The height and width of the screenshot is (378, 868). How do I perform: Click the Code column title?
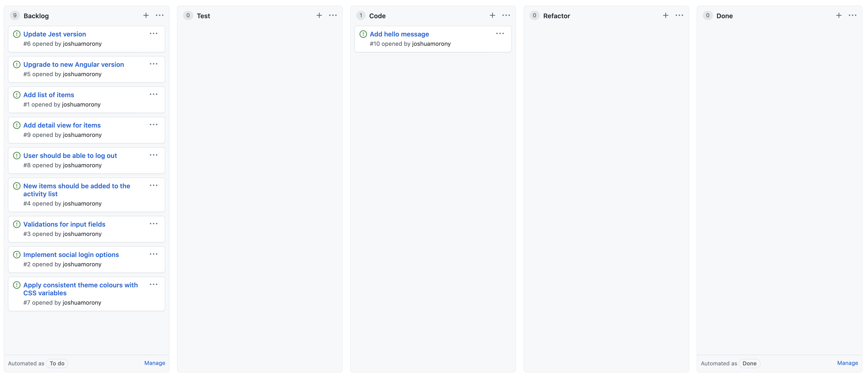click(x=377, y=16)
